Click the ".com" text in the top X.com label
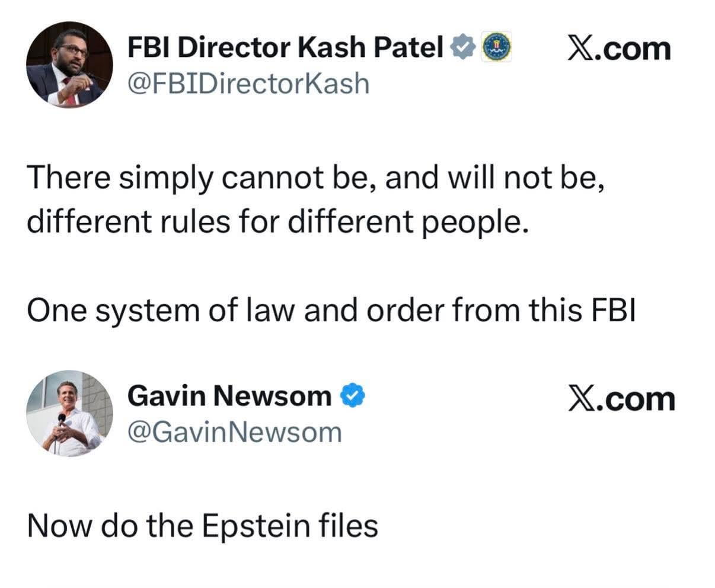The width and height of the screenshot is (715, 588). [x=635, y=50]
